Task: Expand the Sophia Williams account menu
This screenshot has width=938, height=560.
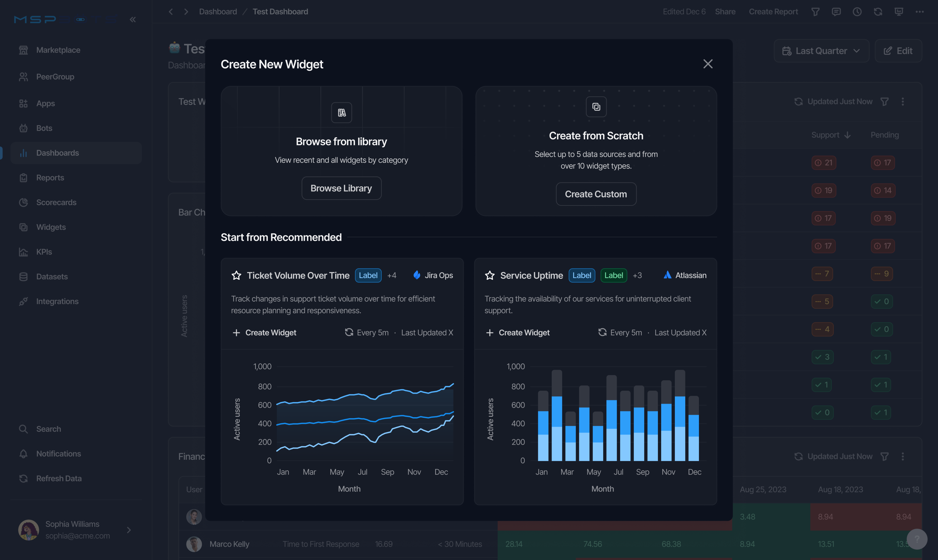Action: click(129, 530)
